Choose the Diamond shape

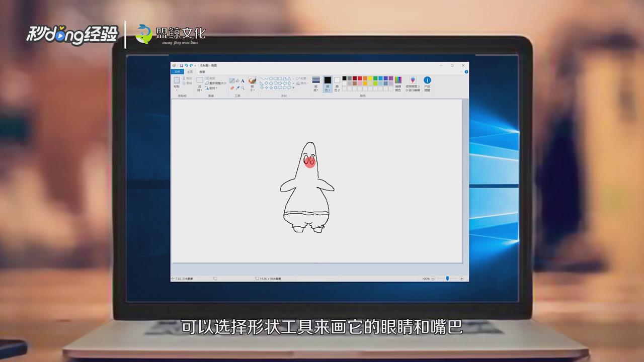coord(266,83)
